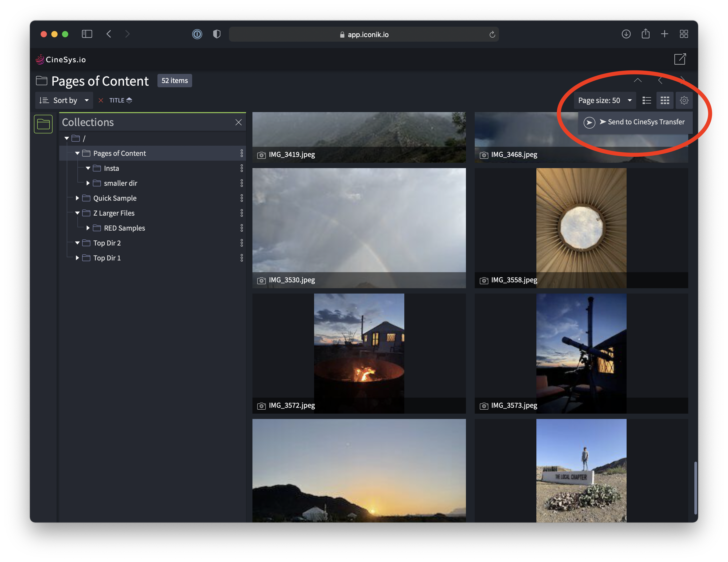Open Page size 50 dropdown
The width and height of the screenshot is (728, 562).
click(x=604, y=100)
